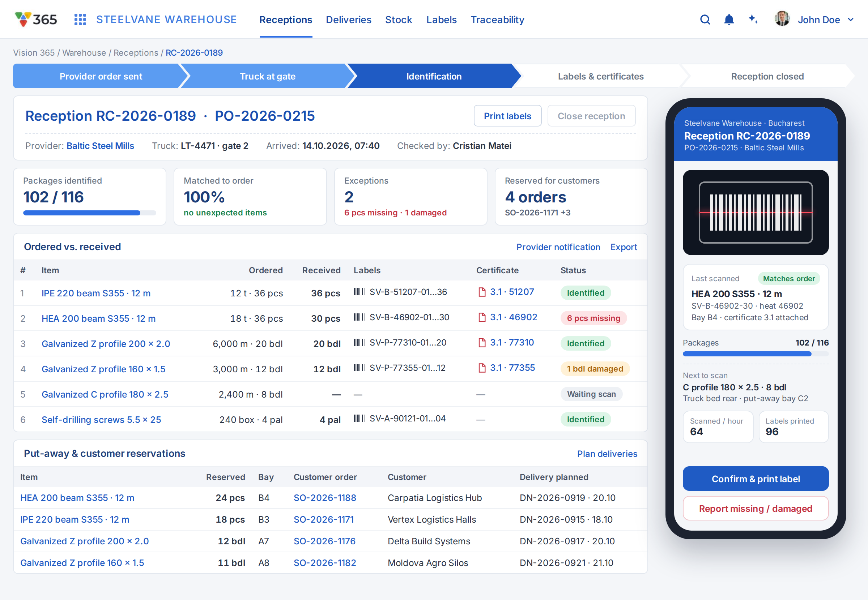The height and width of the screenshot is (600, 868).
Task: Open the search magnifier icon
Action: (x=705, y=20)
